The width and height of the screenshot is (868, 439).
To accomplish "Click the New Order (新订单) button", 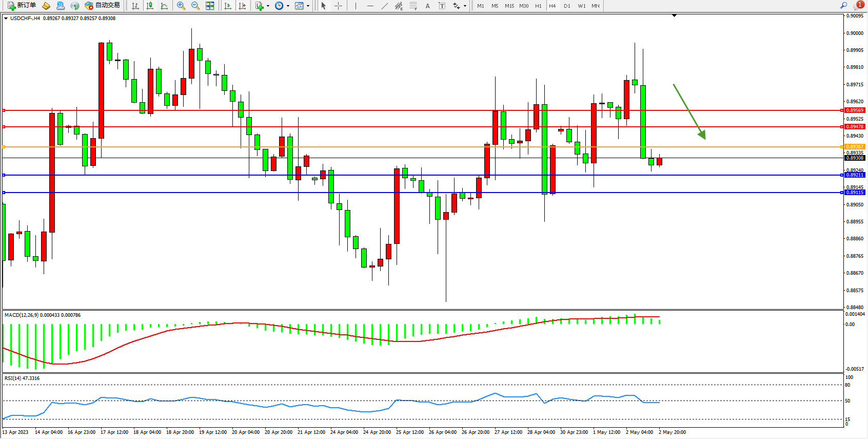I will pos(22,6).
